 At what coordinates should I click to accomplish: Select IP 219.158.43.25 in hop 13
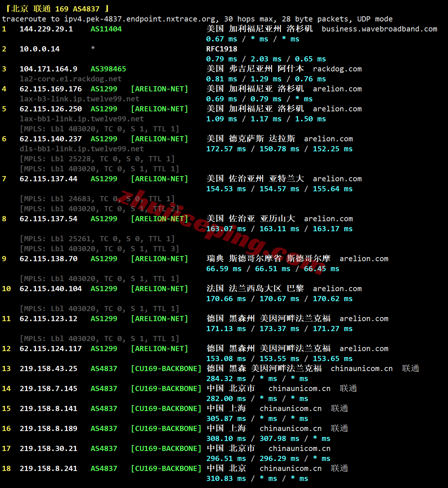coord(49,368)
